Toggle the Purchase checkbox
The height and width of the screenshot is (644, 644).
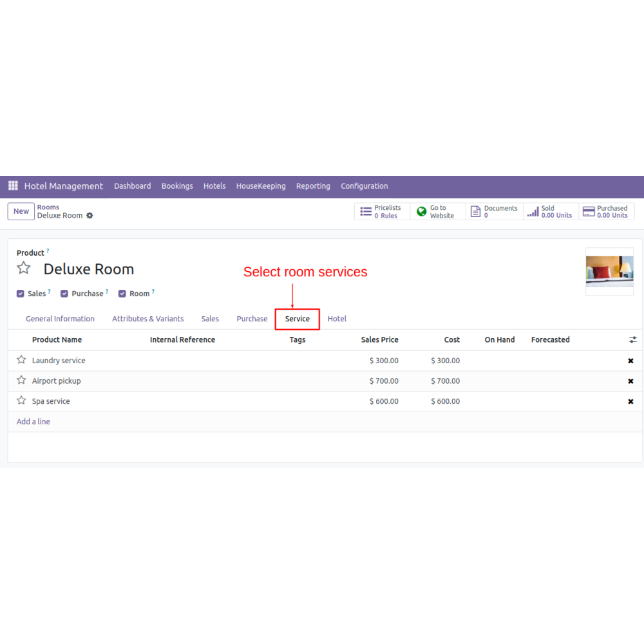pos(64,294)
